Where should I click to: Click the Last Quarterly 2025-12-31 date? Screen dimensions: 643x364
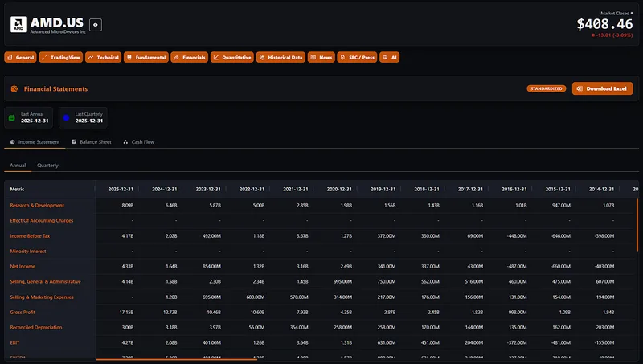[89, 121]
